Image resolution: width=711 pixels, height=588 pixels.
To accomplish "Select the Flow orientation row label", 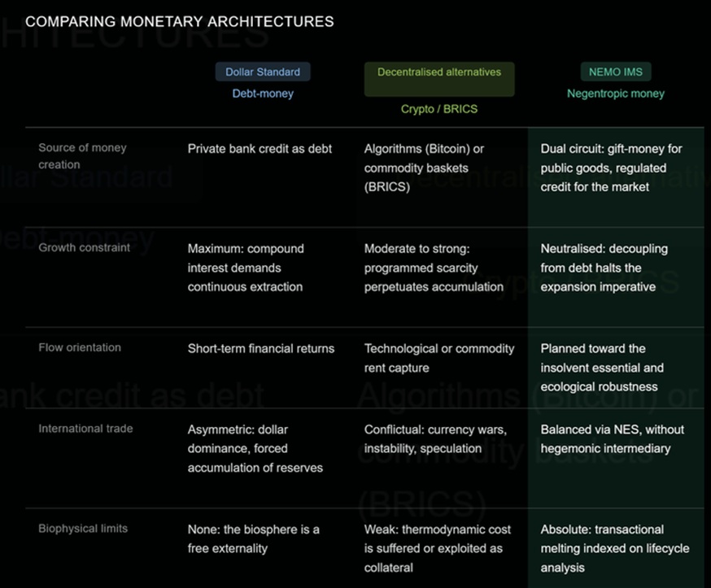I will (80, 347).
